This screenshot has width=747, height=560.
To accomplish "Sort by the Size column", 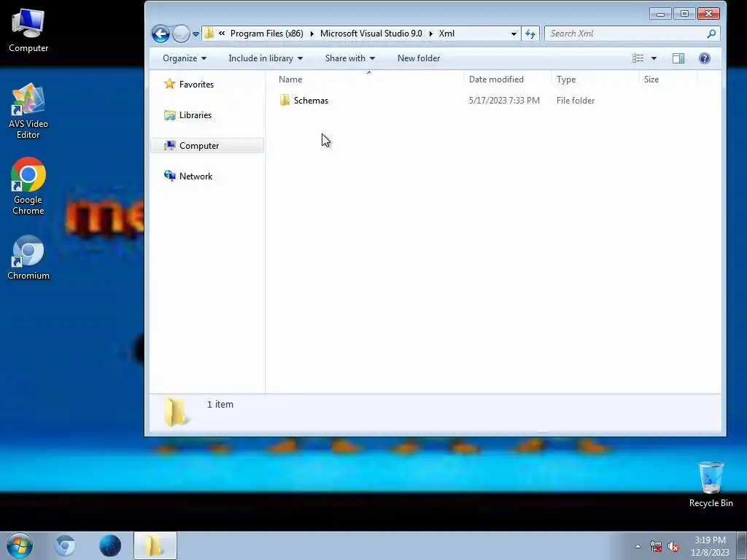I will [x=668, y=79].
